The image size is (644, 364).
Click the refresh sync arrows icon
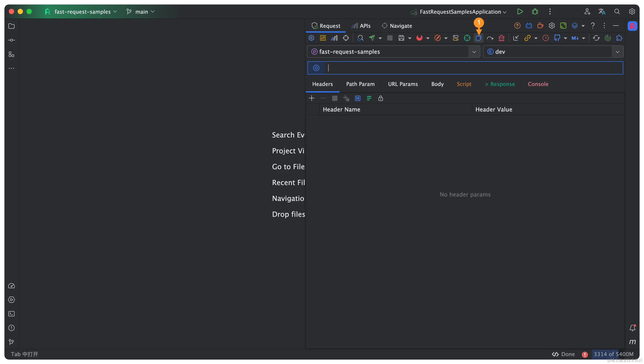tap(596, 38)
